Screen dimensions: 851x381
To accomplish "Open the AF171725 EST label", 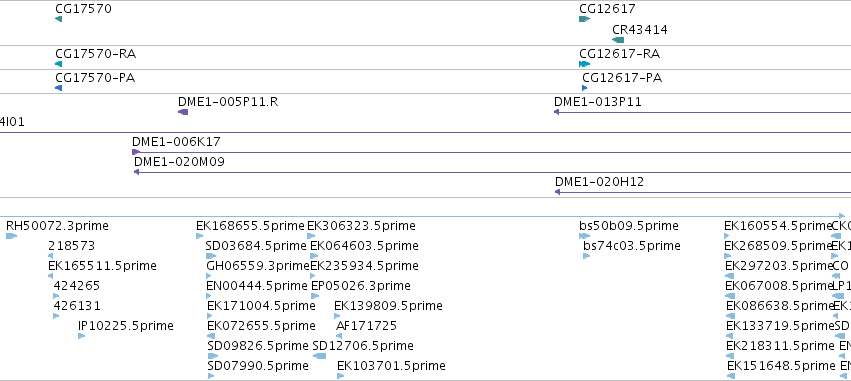I will click(366, 326).
